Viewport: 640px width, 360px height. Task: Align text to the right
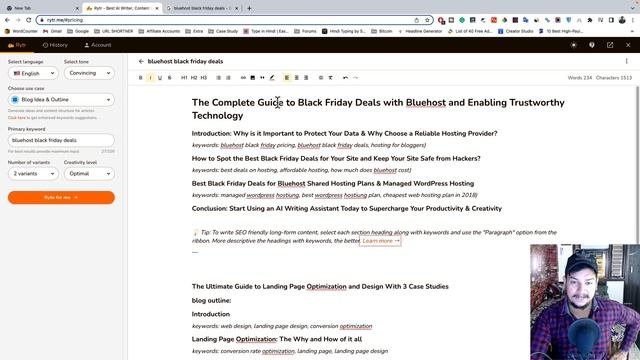(x=306, y=78)
